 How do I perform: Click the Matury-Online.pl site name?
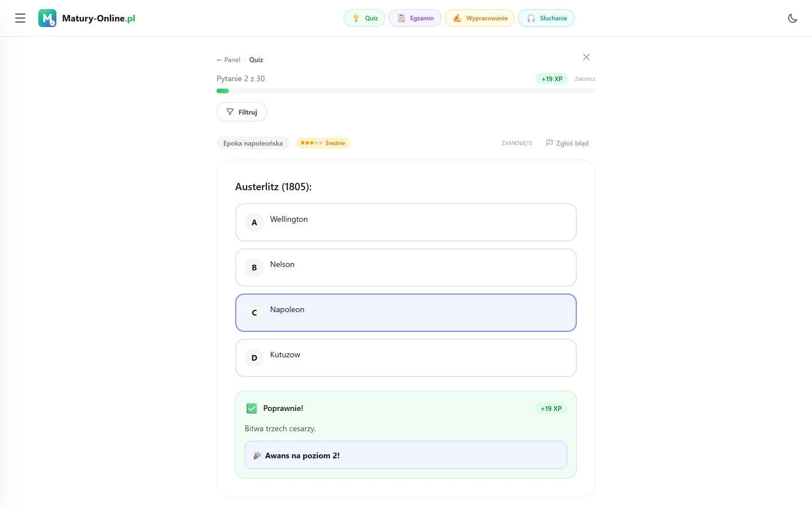[99, 18]
